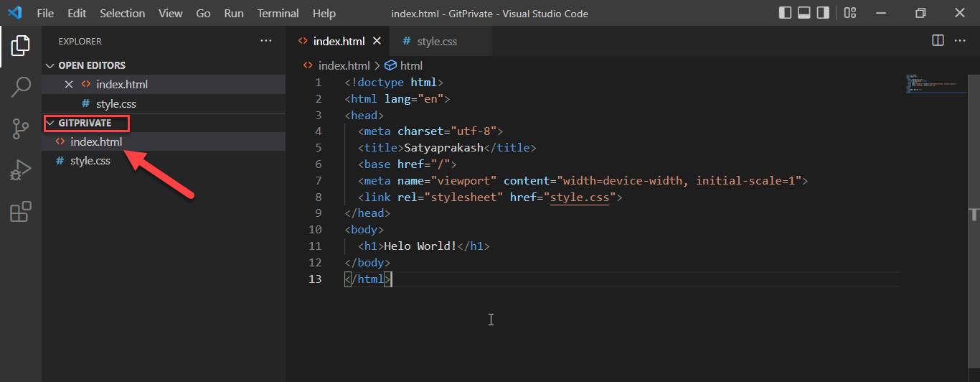Collapse the GITPRIVATE folder section
The image size is (980, 382).
(50, 123)
